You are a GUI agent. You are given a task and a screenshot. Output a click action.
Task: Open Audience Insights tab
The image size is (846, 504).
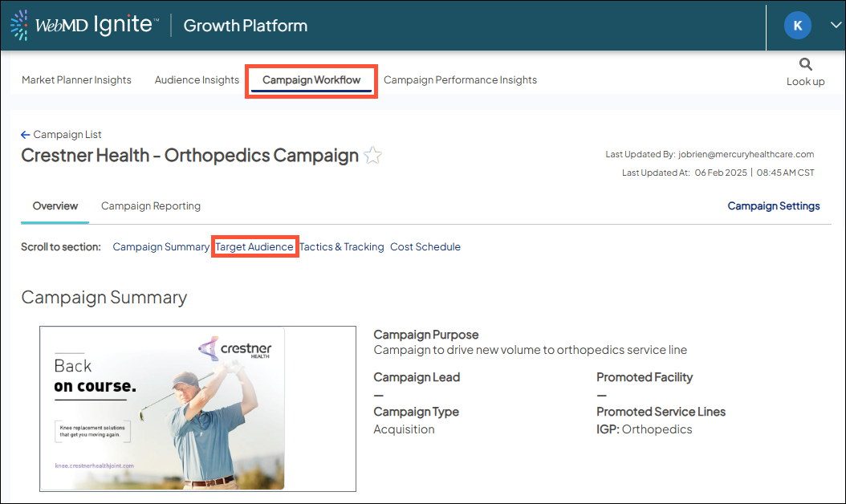(197, 80)
